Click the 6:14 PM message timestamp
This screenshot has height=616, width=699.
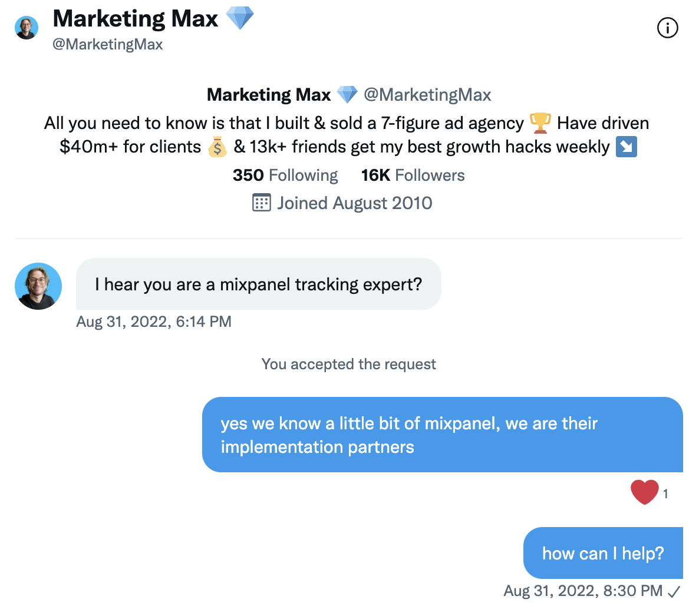(x=154, y=322)
